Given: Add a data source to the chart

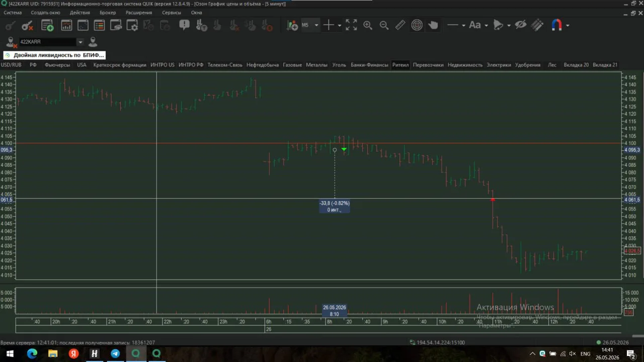Looking at the screenshot, I should 292,25.
